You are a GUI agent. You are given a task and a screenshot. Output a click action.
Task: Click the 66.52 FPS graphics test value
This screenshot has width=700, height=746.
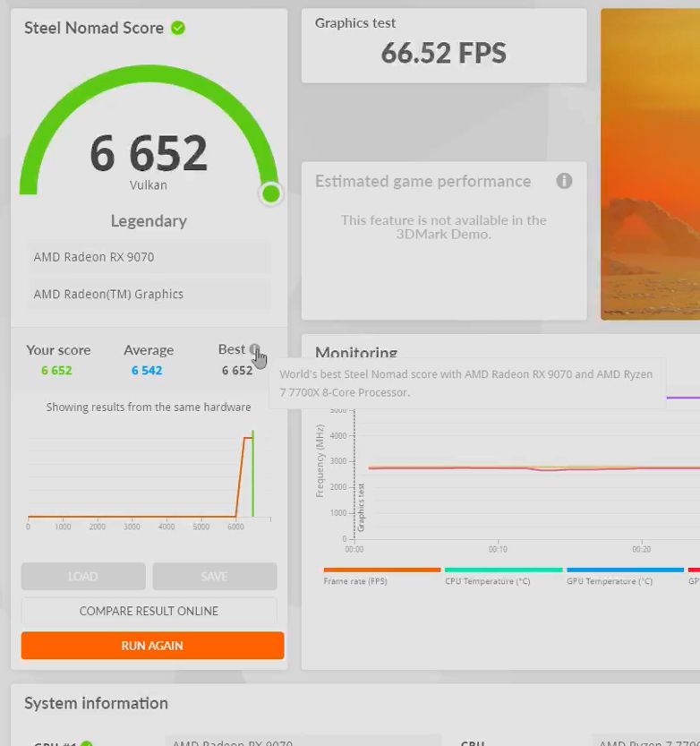pos(444,53)
